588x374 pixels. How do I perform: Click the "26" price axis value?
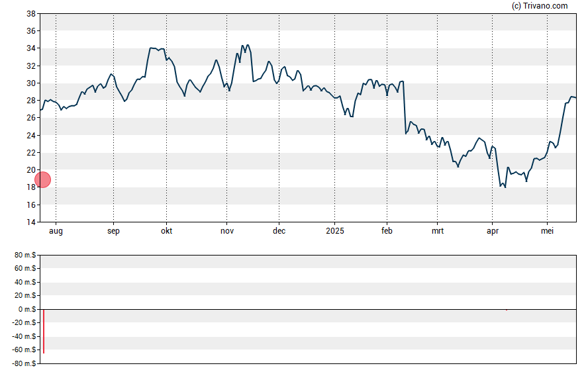[30, 118]
